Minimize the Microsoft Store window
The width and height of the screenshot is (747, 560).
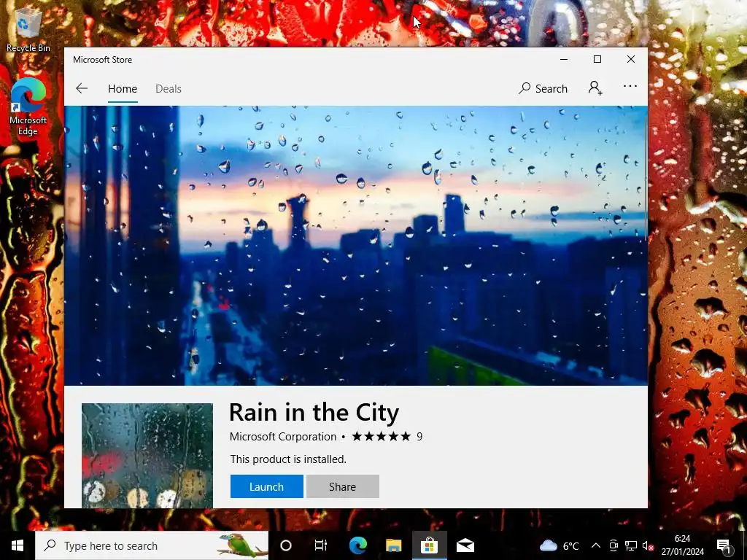pyautogui.click(x=564, y=59)
